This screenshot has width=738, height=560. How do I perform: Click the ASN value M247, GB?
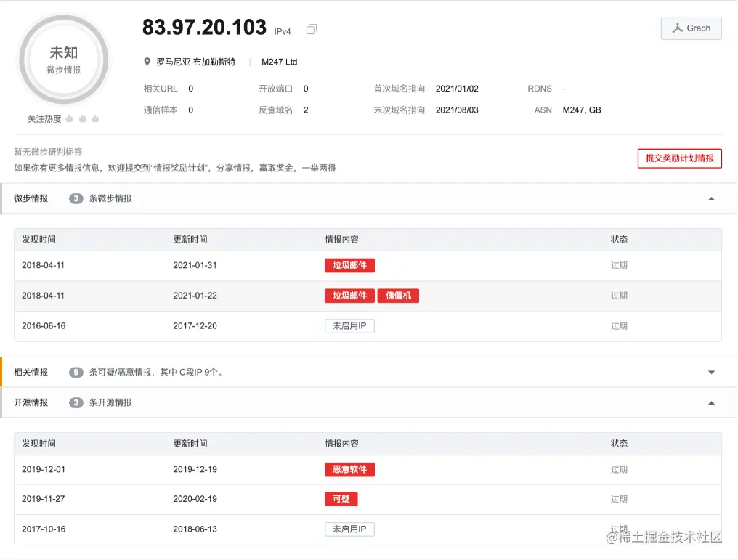pyautogui.click(x=582, y=110)
